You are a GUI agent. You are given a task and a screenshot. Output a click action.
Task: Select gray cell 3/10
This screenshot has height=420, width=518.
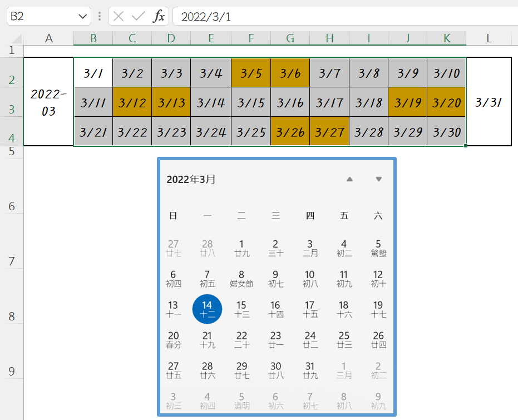446,73
